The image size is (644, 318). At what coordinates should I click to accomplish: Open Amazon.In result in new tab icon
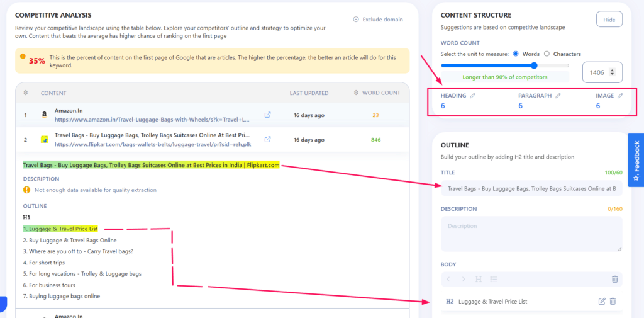pos(267,115)
